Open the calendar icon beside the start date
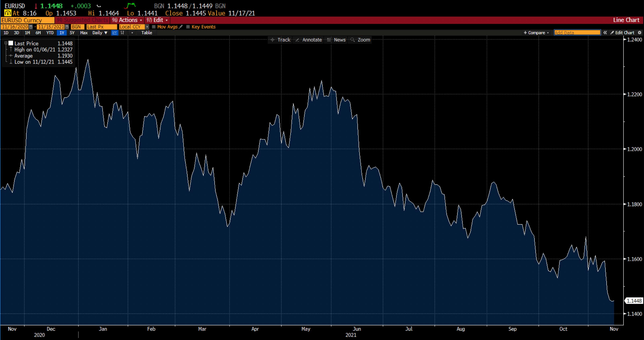644x340 pixels. (31, 27)
